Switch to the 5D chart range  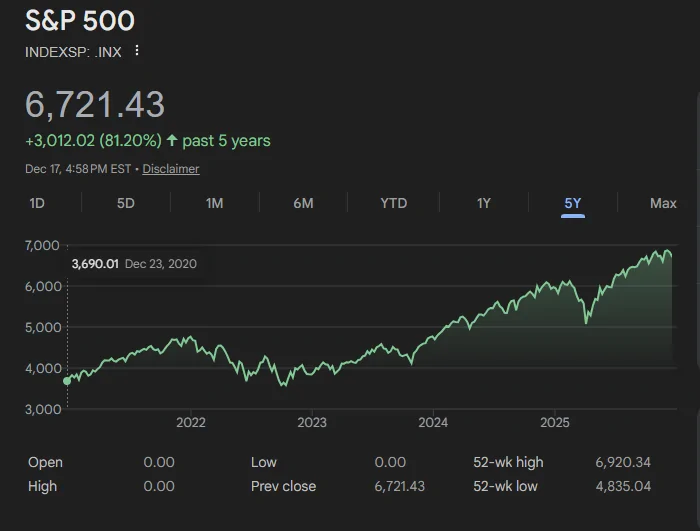125,203
